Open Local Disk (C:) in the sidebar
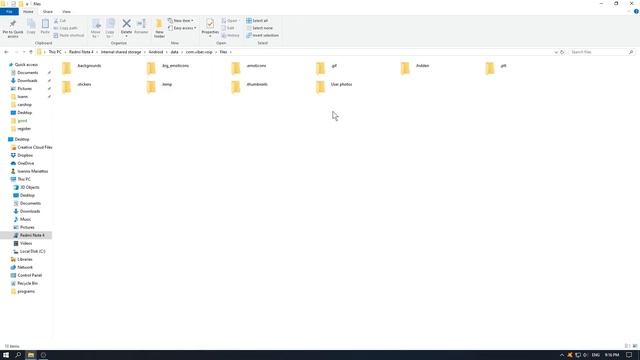The height and width of the screenshot is (360, 640). 29,251
